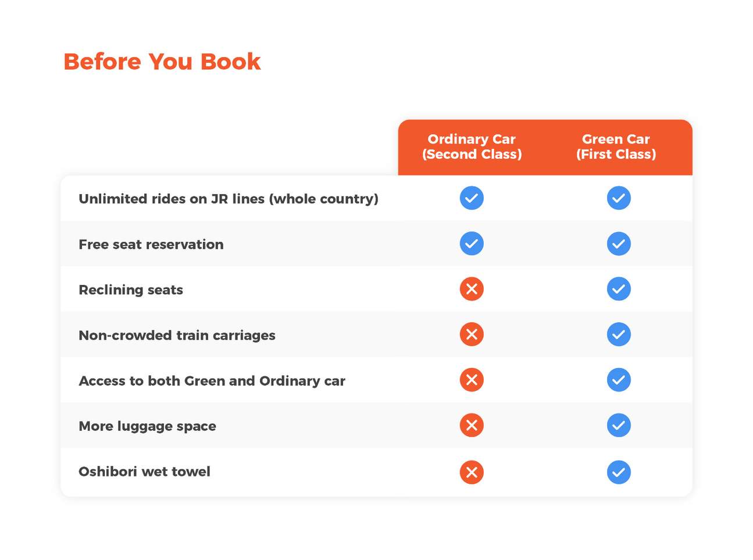Image resolution: width=753 pixels, height=560 pixels.
Task: Click Green Car checkmark for Free seat reservation
Action: 619,244
